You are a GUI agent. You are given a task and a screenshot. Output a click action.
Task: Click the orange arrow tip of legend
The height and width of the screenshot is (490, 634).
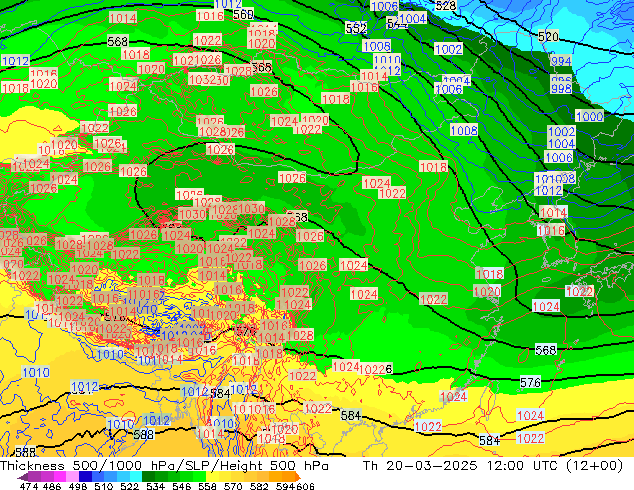coord(297,476)
